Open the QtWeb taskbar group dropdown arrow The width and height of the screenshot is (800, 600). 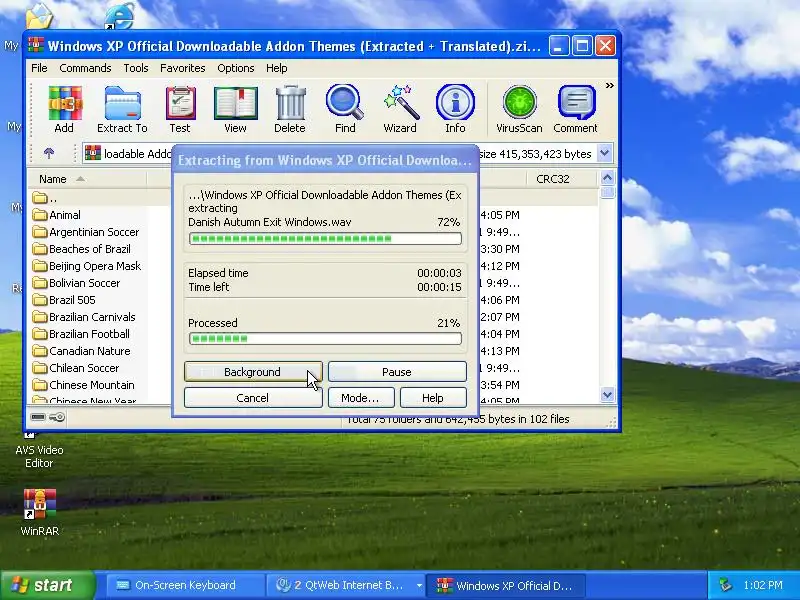coord(419,585)
